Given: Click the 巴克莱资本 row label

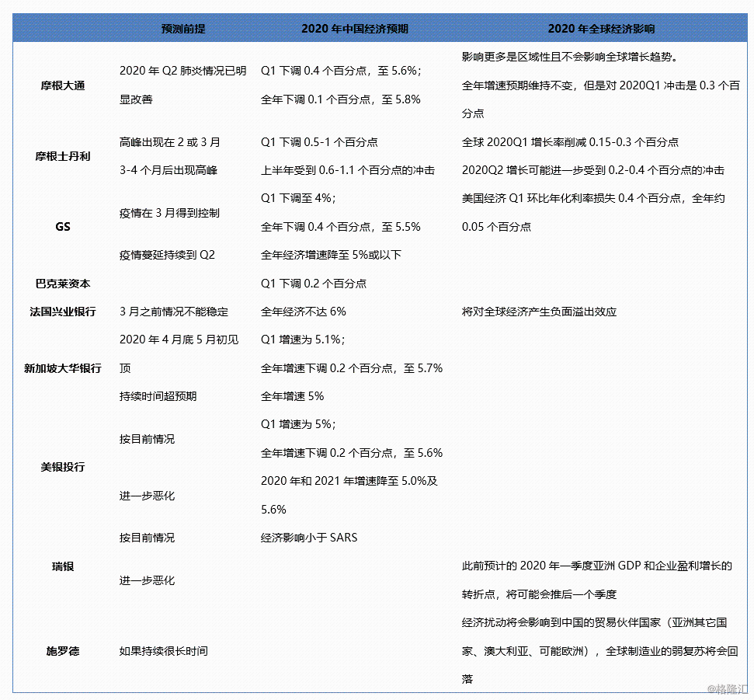Looking at the screenshot, I should pos(63,284).
